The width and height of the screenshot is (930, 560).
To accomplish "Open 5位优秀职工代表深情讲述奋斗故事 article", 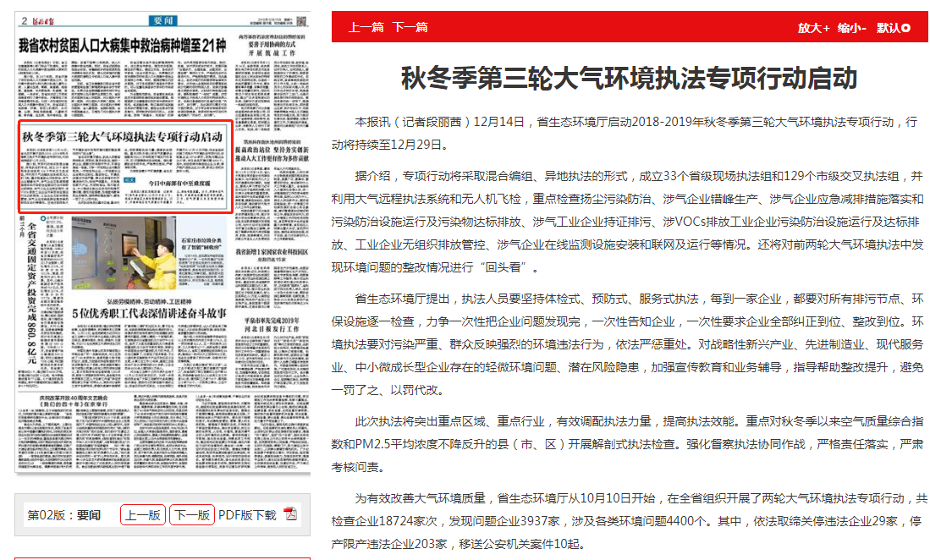I will (x=149, y=313).
